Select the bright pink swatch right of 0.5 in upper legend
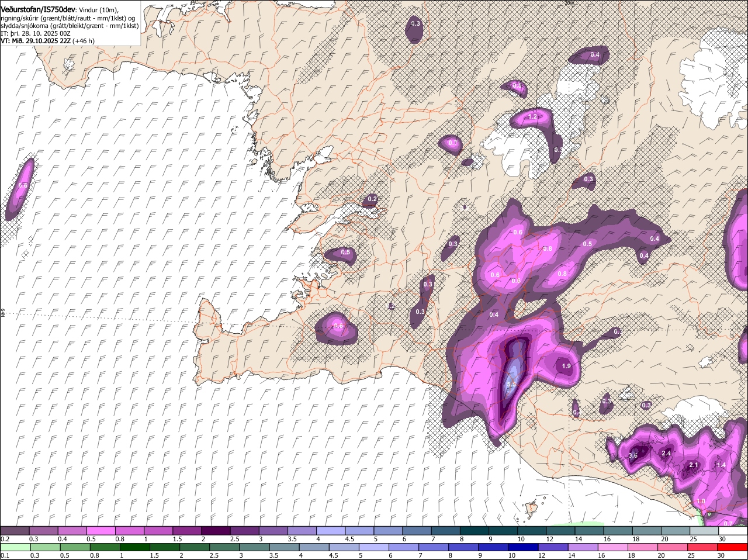748x560 pixels. point(102,531)
